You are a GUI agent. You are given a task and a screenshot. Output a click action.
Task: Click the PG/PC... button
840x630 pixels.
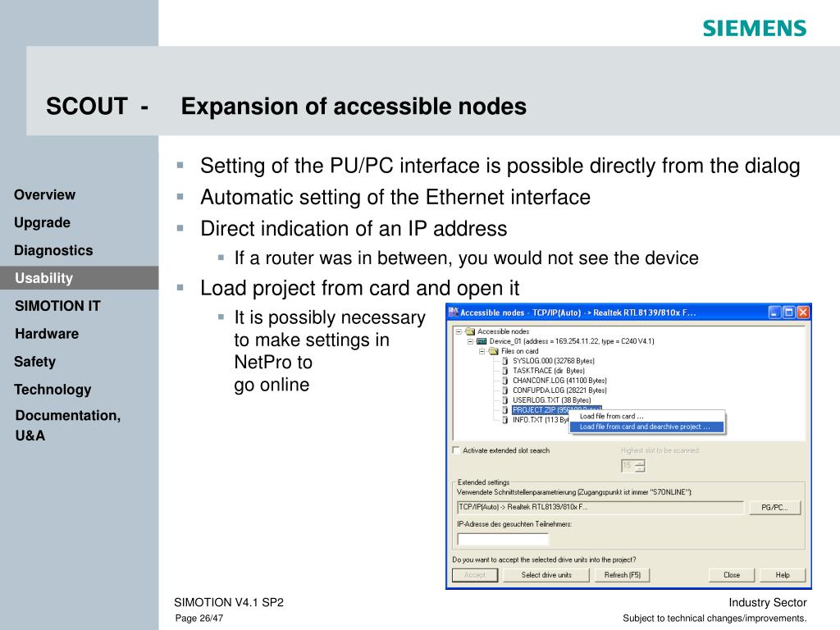[x=774, y=507]
